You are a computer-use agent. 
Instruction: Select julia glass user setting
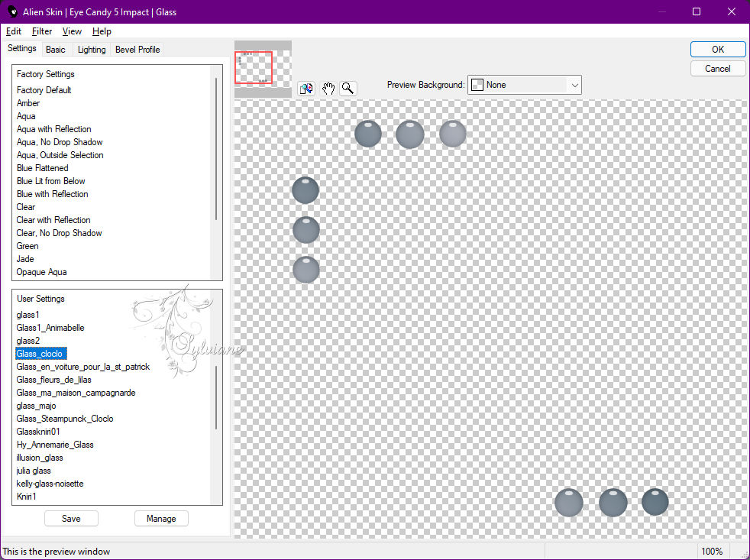(x=34, y=471)
